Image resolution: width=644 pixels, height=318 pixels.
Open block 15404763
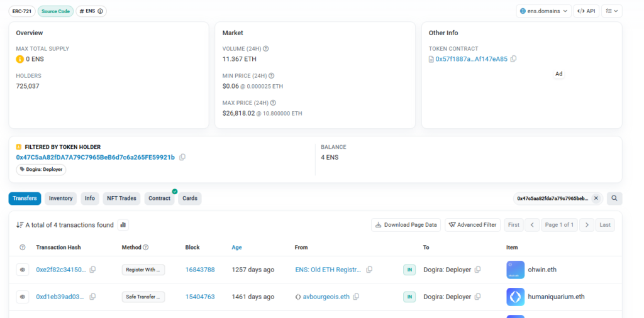tap(200, 297)
